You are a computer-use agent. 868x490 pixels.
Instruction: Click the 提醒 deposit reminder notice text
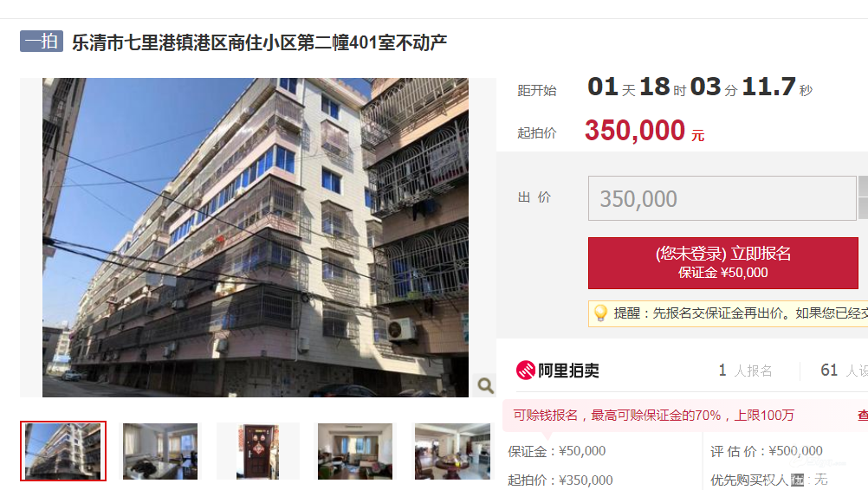(x=741, y=313)
